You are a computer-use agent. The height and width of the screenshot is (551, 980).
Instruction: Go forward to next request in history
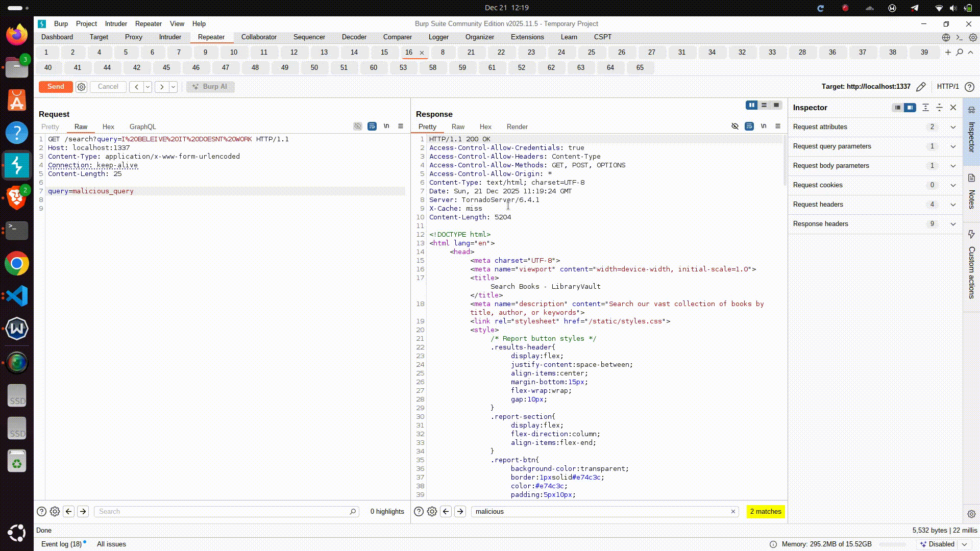tap(162, 87)
